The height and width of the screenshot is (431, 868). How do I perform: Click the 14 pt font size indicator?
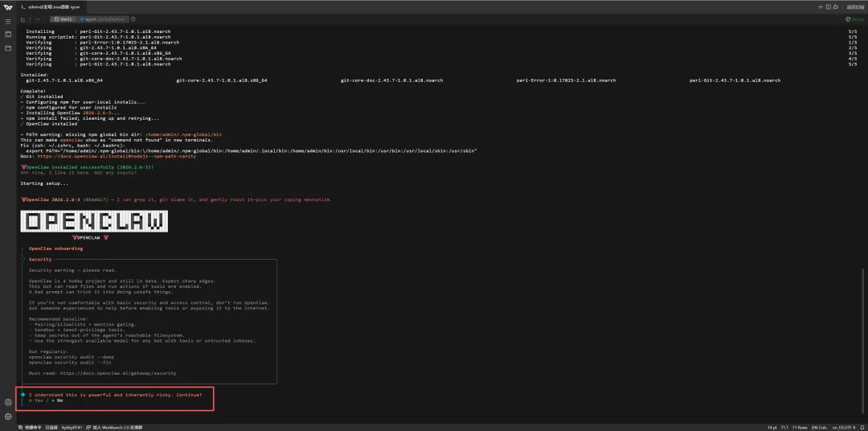point(772,427)
